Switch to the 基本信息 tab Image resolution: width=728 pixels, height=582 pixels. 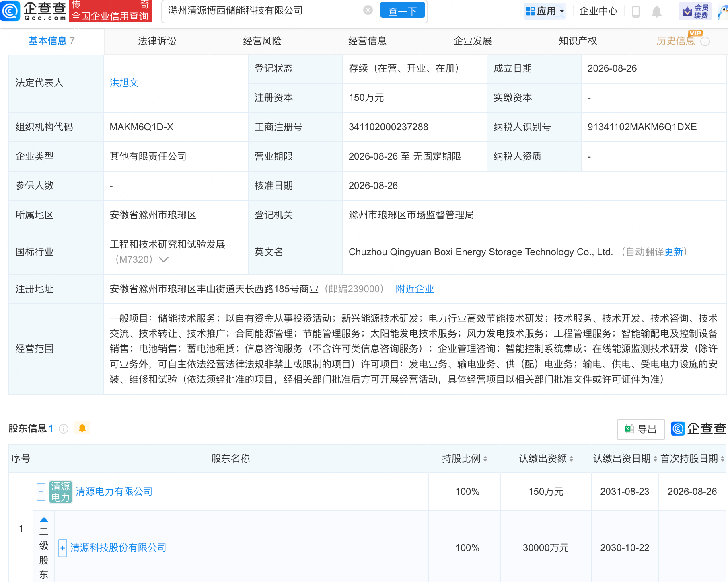(x=52, y=41)
